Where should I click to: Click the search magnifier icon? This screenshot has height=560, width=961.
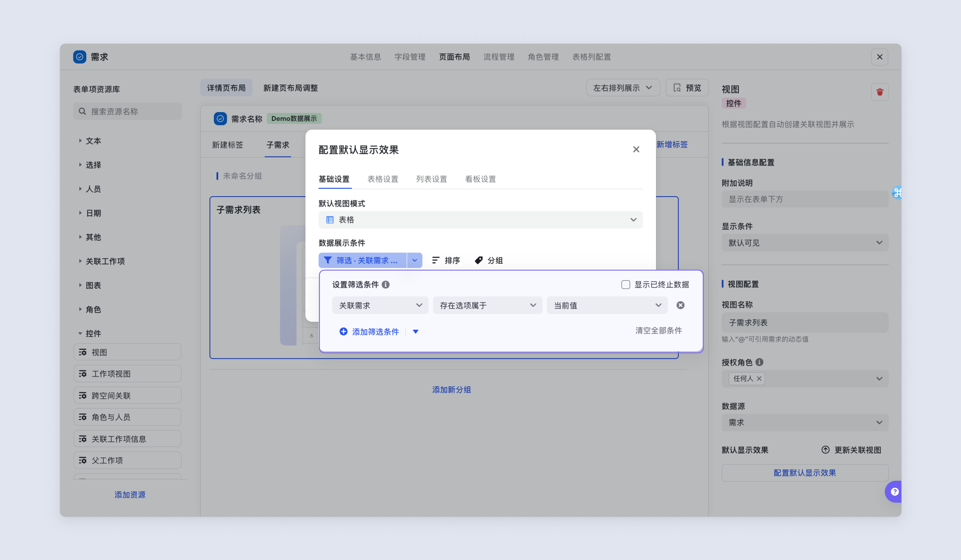tap(82, 111)
